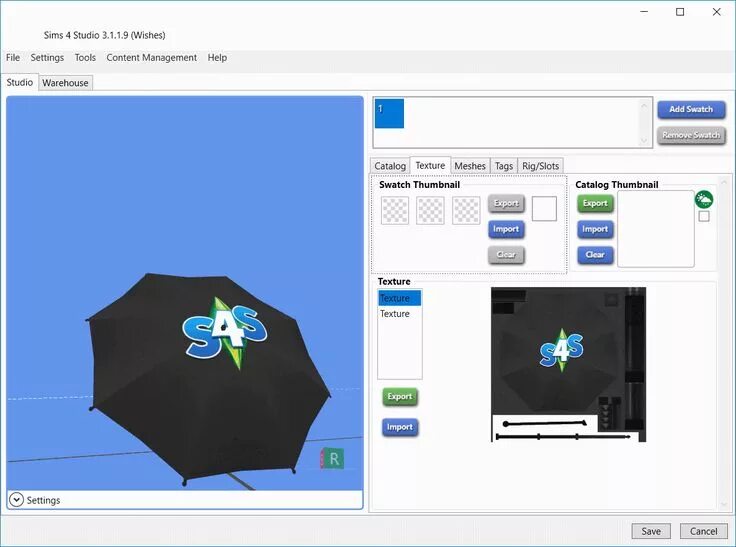Click the R axis marker in viewport

pyautogui.click(x=332, y=459)
